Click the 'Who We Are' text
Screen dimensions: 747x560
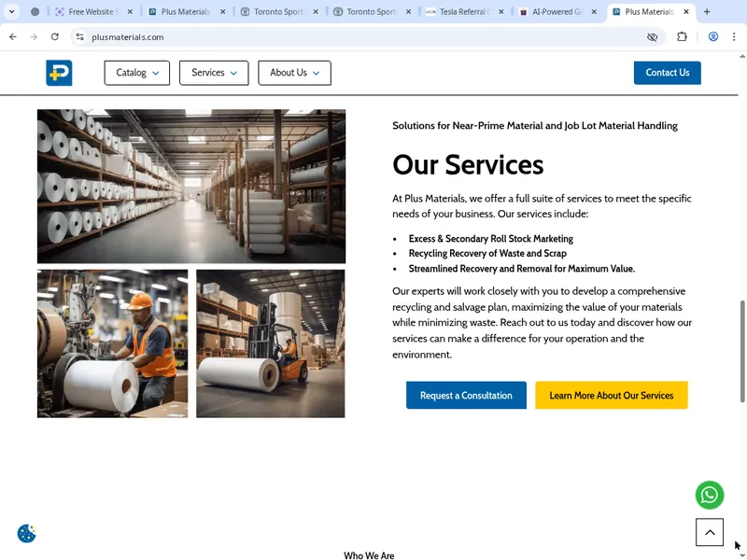(369, 555)
